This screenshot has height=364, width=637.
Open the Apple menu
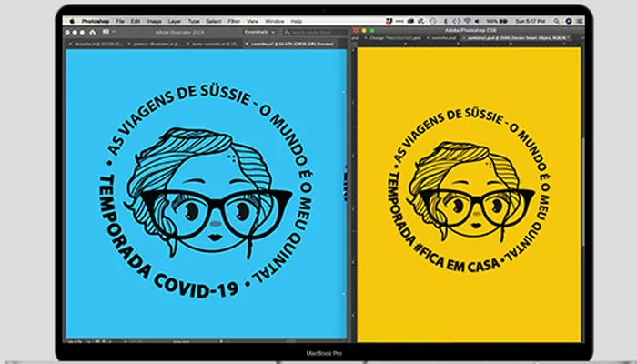72,21
